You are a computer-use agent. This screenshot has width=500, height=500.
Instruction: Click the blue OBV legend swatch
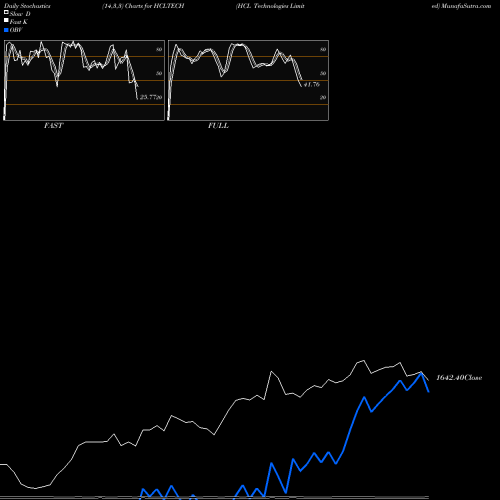pyautogui.click(x=6, y=30)
